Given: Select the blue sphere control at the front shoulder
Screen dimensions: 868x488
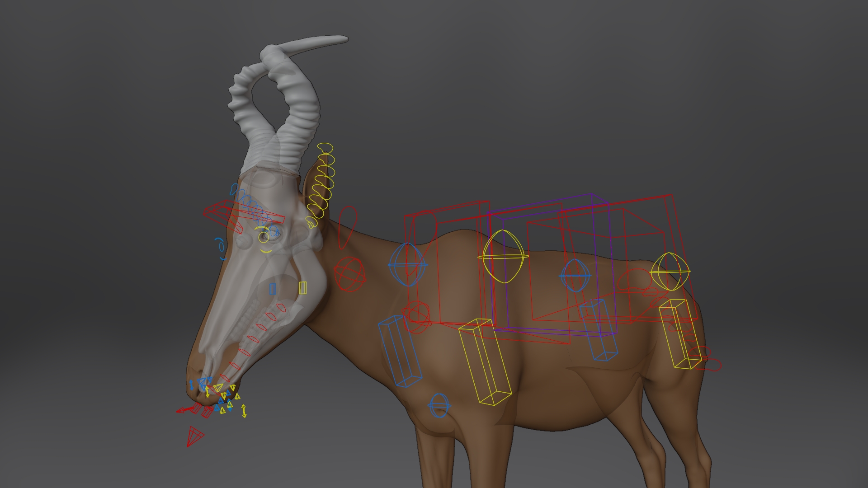Looking at the screenshot, I should coord(408,265).
